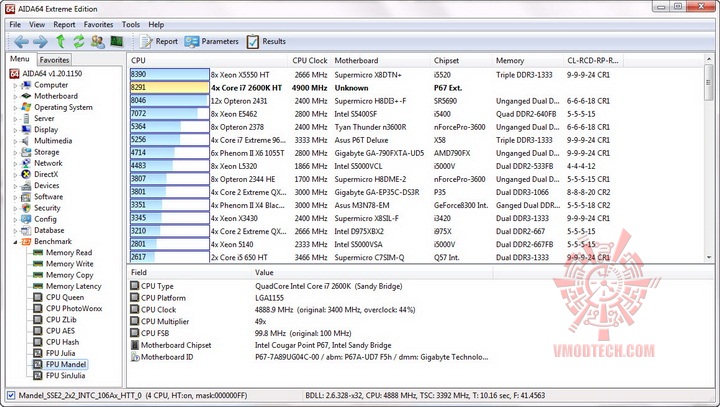Expand the Computer tree node
Screen dimensions: 720x407
point(15,85)
